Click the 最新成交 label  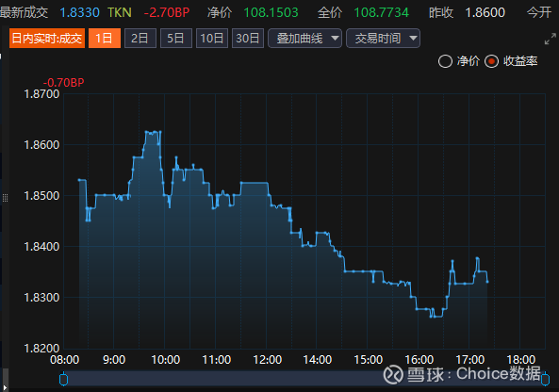24,13
